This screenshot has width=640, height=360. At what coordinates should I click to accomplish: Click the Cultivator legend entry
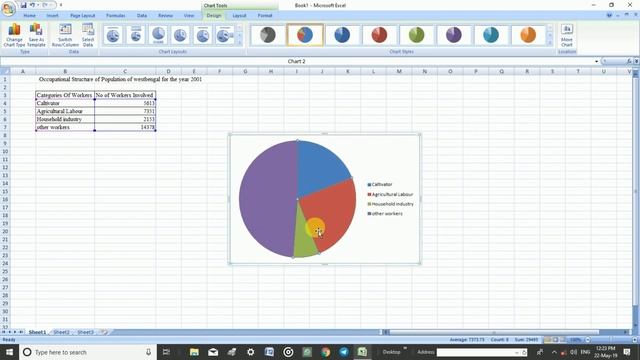380,184
